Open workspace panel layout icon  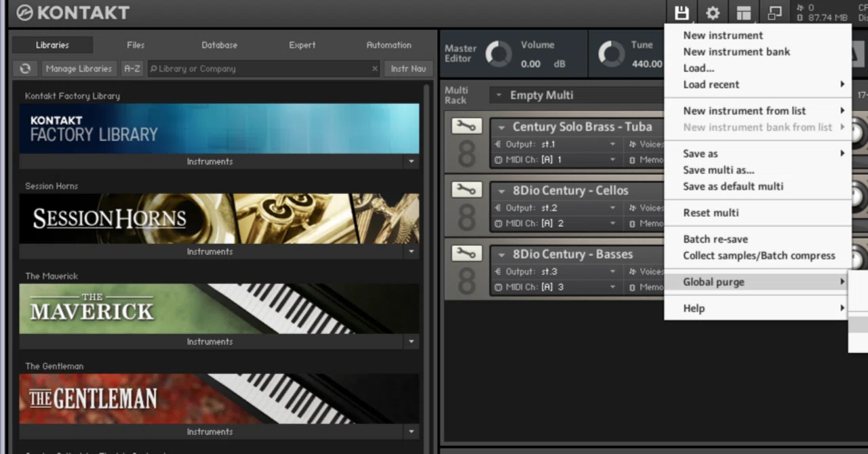coord(744,13)
